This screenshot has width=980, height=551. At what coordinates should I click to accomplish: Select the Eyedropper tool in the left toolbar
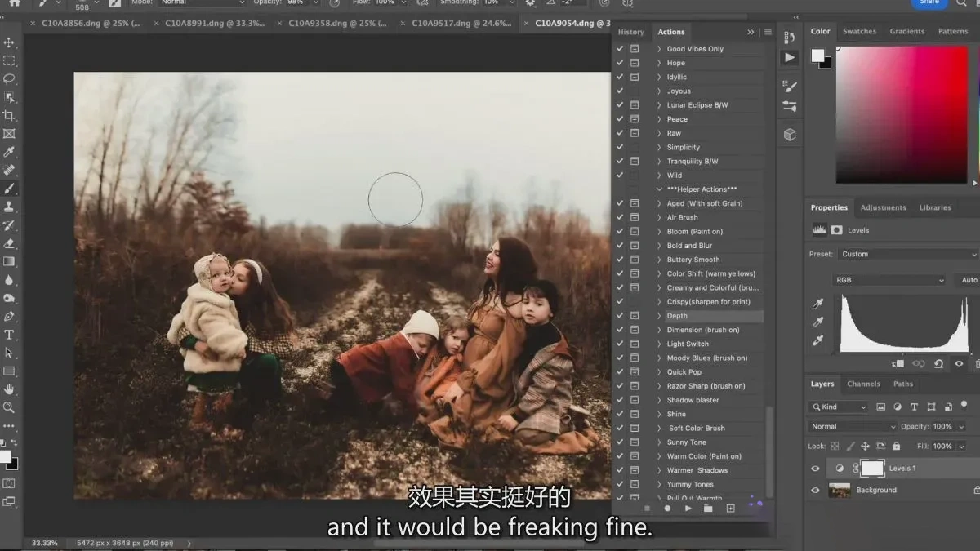click(x=9, y=152)
